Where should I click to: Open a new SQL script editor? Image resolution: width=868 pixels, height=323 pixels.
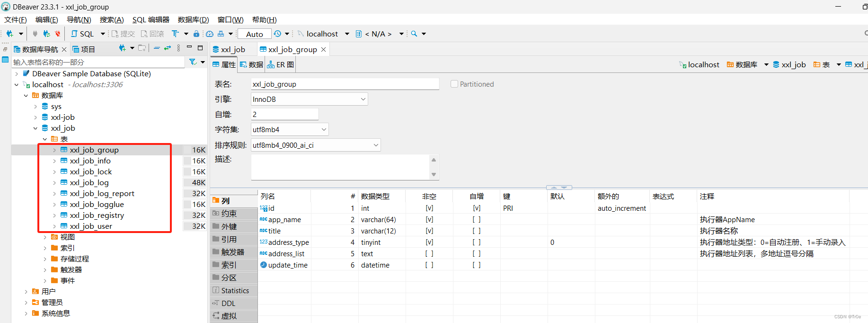(82, 34)
